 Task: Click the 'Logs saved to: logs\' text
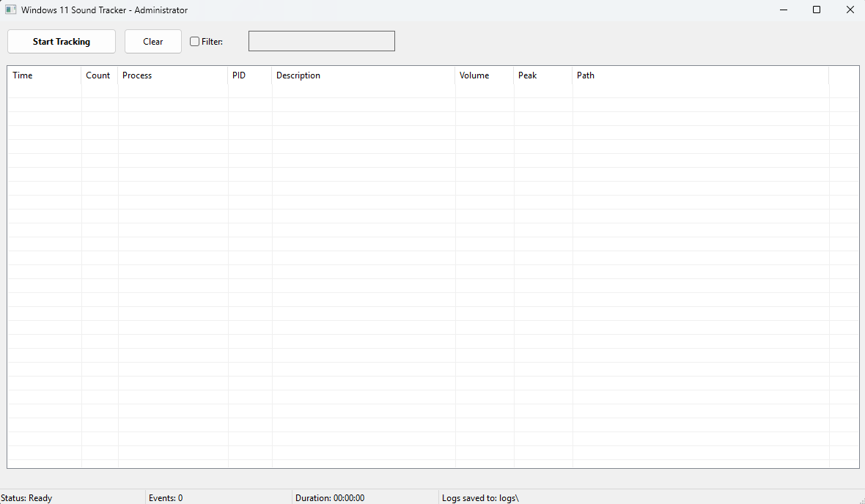(480, 498)
